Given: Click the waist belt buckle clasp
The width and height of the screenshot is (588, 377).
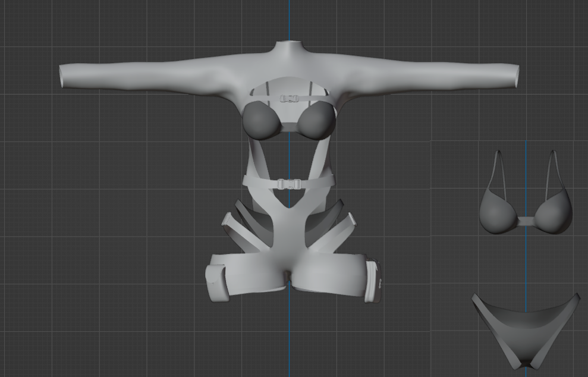Looking at the screenshot, I should click(x=290, y=184).
